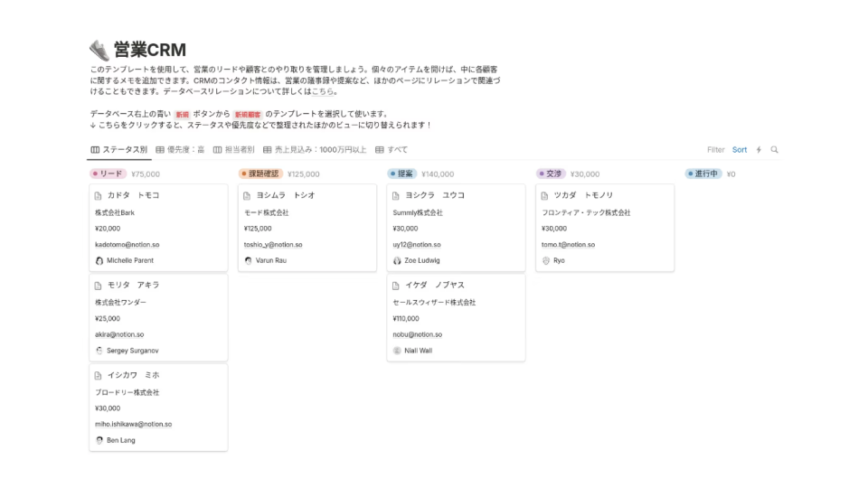Click the sneaker page icon beside 営業CRM
Viewport: 868px width, 488px height.
99,51
